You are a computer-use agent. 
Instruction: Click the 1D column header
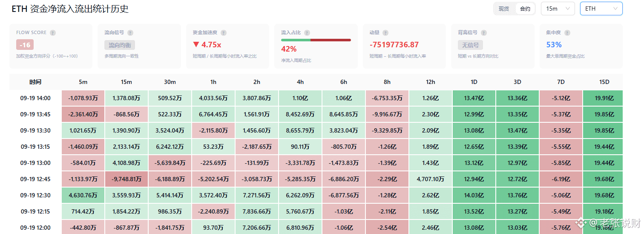point(474,82)
